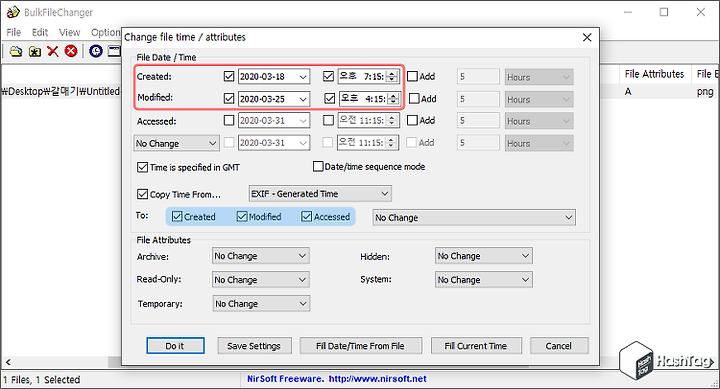720x389 pixels.
Task: Toggle the Created time checkbox
Action: pyautogui.click(x=328, y=76)
